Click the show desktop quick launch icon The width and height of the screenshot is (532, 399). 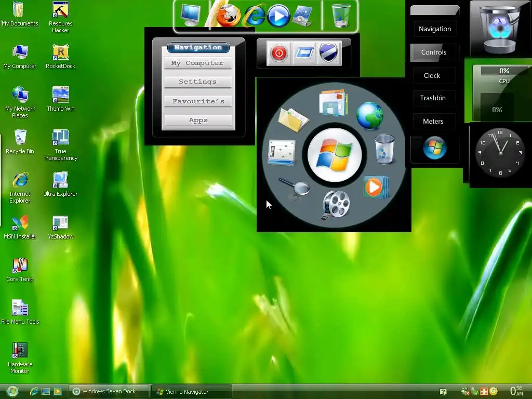(x=46, y=392)
